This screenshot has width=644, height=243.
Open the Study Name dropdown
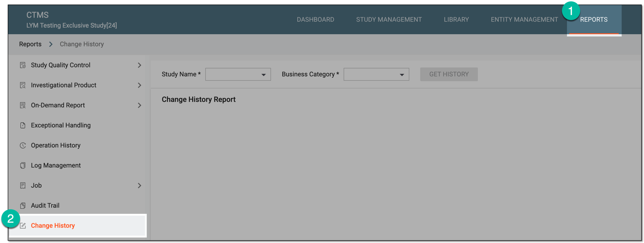(238, 74)
